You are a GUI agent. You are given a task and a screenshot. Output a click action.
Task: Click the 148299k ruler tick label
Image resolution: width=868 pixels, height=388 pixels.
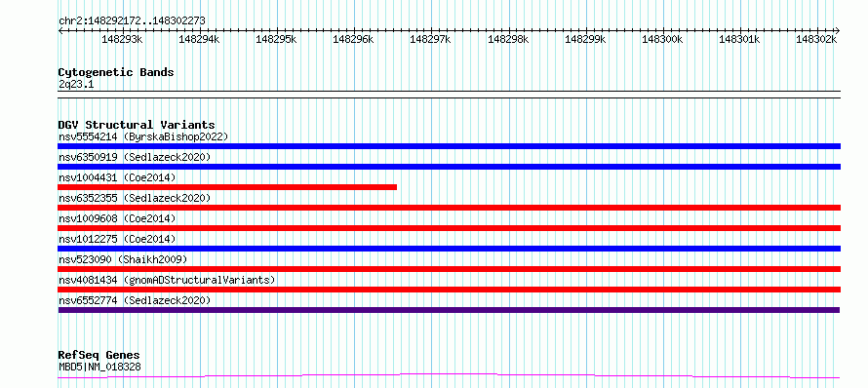coord(585,39)
